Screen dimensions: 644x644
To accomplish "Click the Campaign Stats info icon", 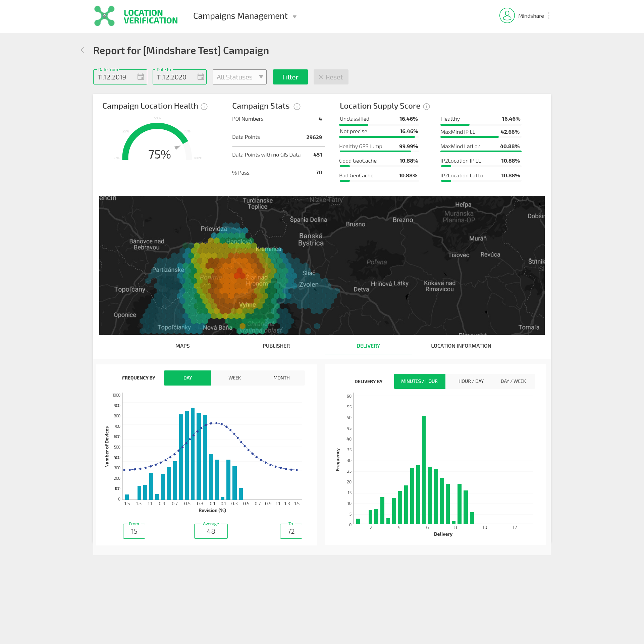I will [297, 107].
